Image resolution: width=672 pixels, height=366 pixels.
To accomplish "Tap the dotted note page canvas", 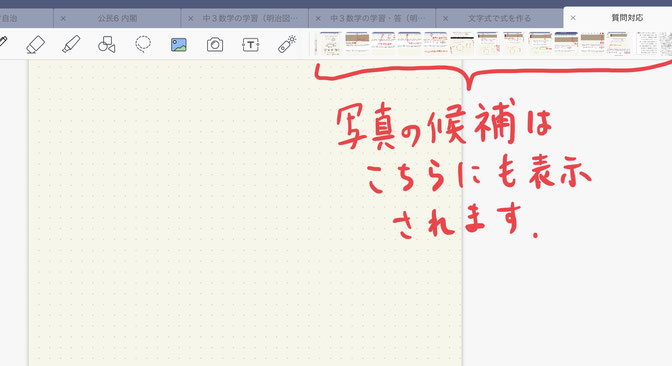I will [x=245, y=213].
